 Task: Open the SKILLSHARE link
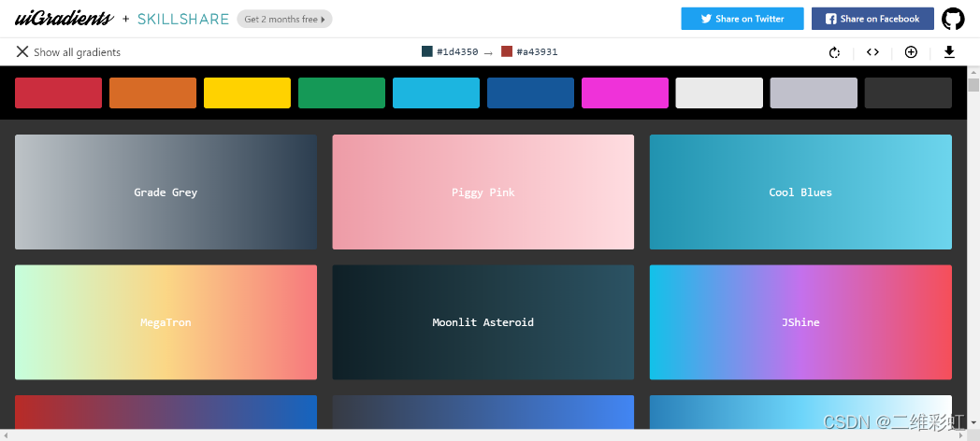(x=183, y=20)
